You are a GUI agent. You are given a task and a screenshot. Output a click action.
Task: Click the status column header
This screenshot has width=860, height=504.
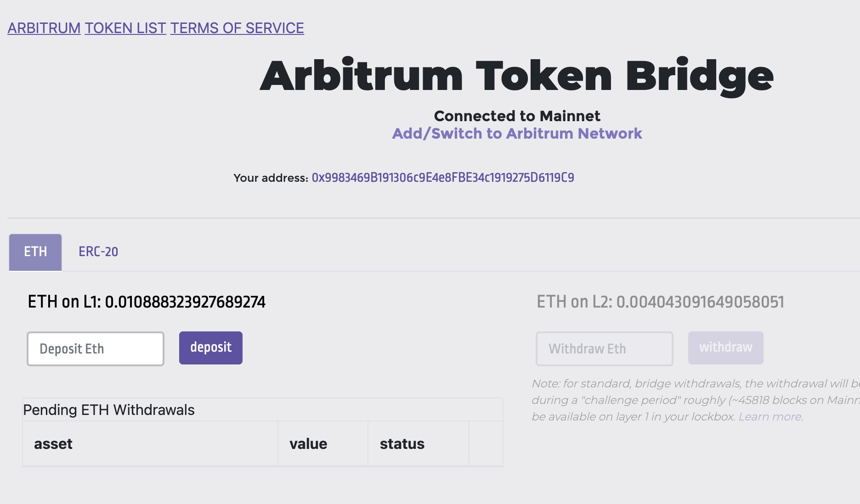pos(402,444)
